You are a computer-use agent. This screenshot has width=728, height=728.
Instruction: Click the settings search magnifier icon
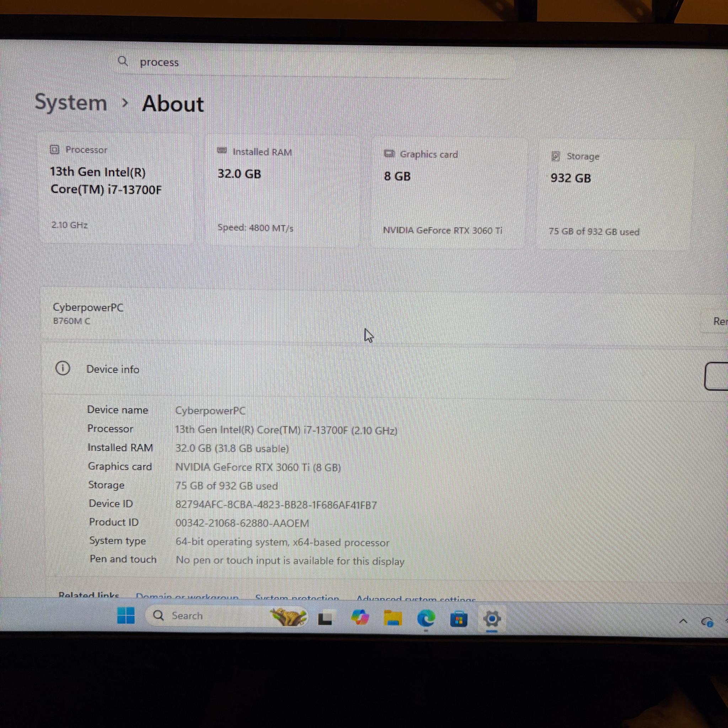pyautogui.click(x=123, y=61)
